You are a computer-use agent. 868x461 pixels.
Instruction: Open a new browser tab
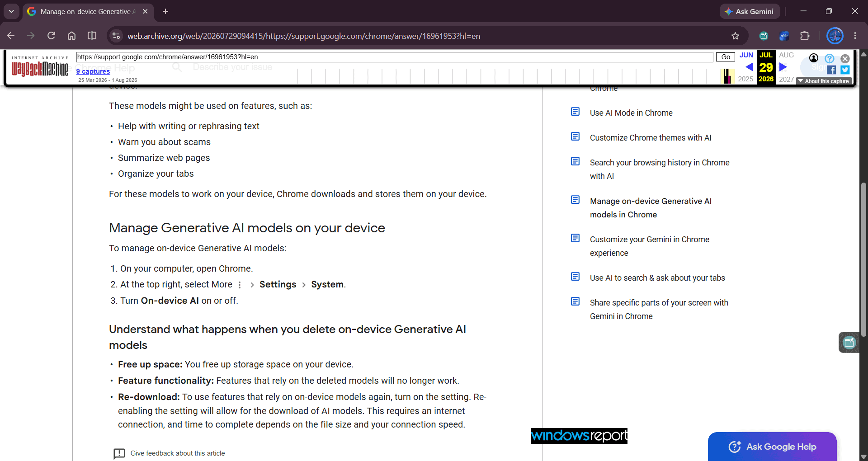[x=165, y=11]
